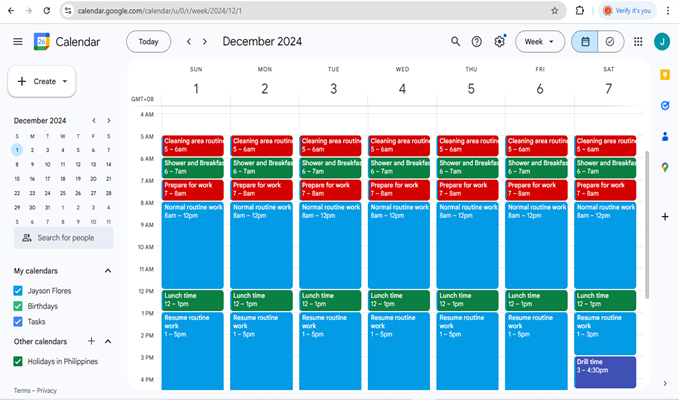Open the Week view dropdown
This screenshot has height=400, width=679.
pyautogui.click(x=540, y=41)
